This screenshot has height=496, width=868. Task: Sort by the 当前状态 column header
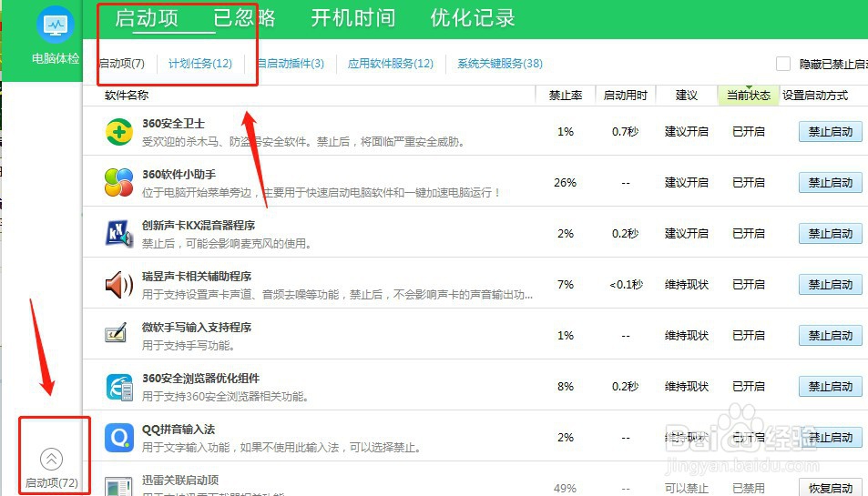[x=749, y=96]
